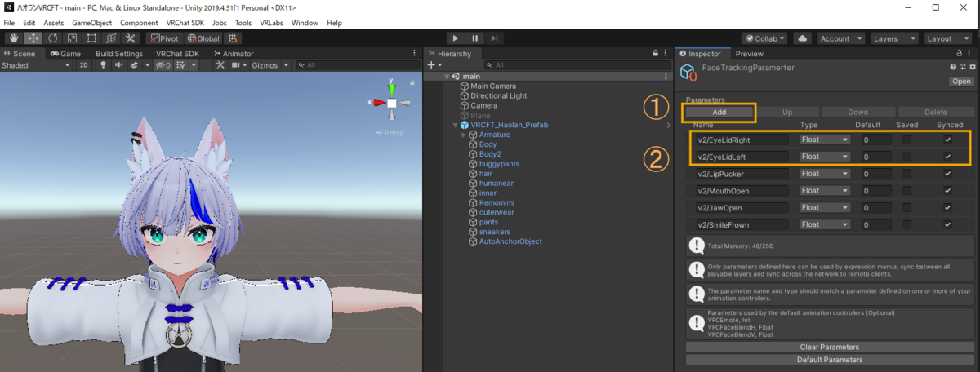Open the Layout dropdown
Viewport: 980px width, 372px height.
947,38
